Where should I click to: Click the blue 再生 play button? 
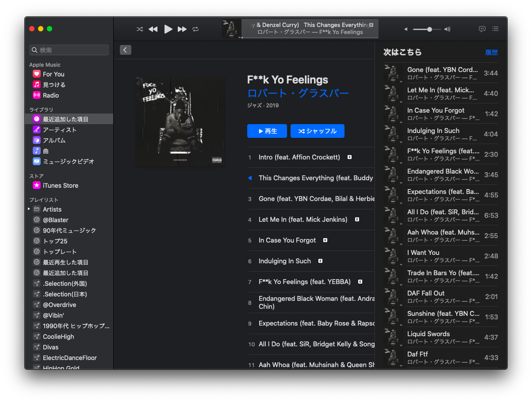267,131
